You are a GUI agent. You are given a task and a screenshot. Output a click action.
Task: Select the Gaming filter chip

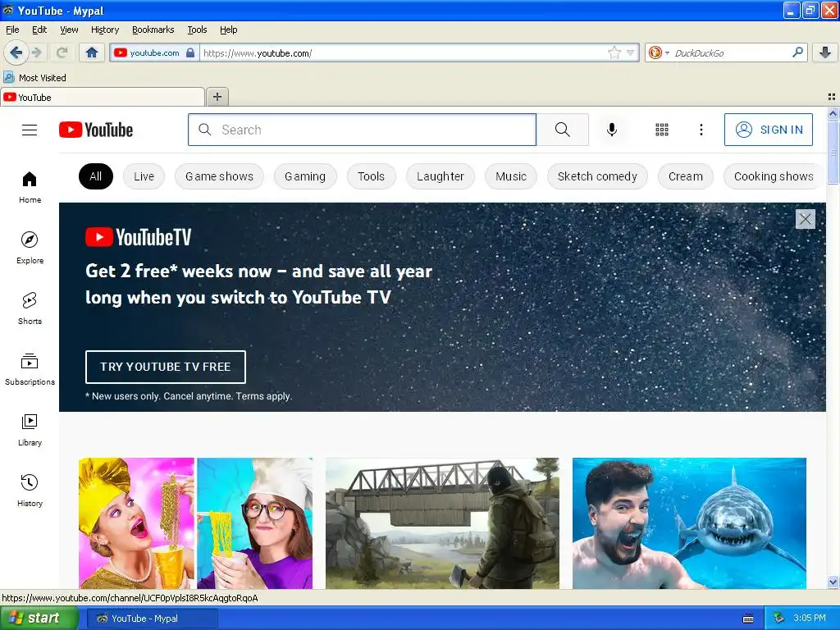305,176
